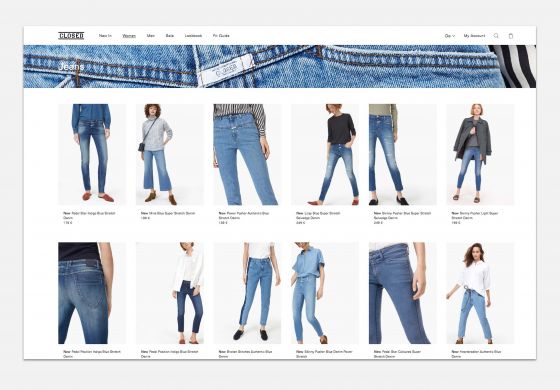Open the search magnifier icon
560x390 pixels.
pos(496,36)
